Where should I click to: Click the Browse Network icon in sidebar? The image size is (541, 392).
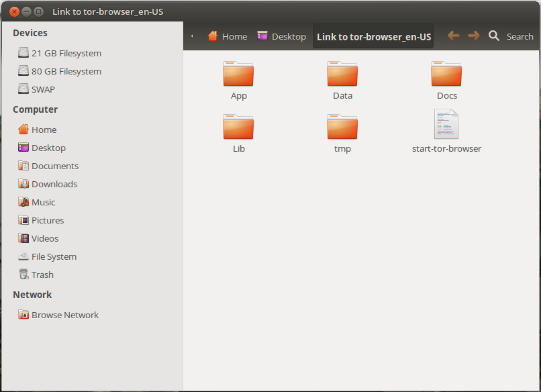[x=23, y=314]
